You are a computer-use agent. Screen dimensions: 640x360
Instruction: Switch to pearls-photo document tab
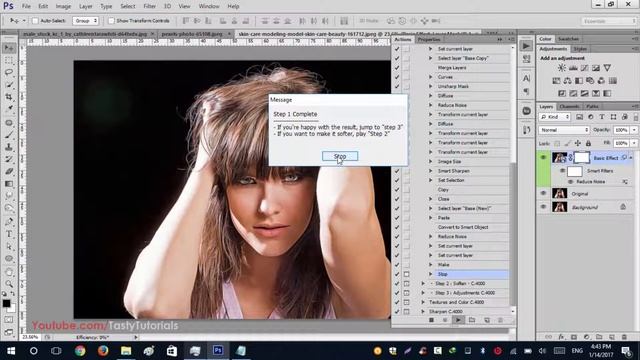(192, 34)
